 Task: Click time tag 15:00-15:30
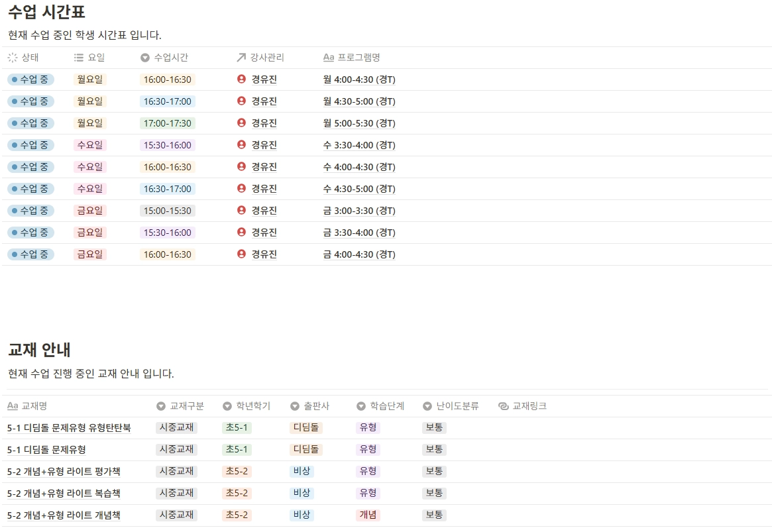click(x=168, y=211)
